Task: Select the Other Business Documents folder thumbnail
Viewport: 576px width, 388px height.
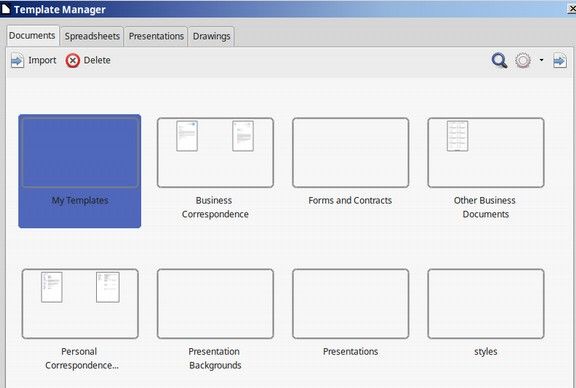Action: click(x=486, y=152)
